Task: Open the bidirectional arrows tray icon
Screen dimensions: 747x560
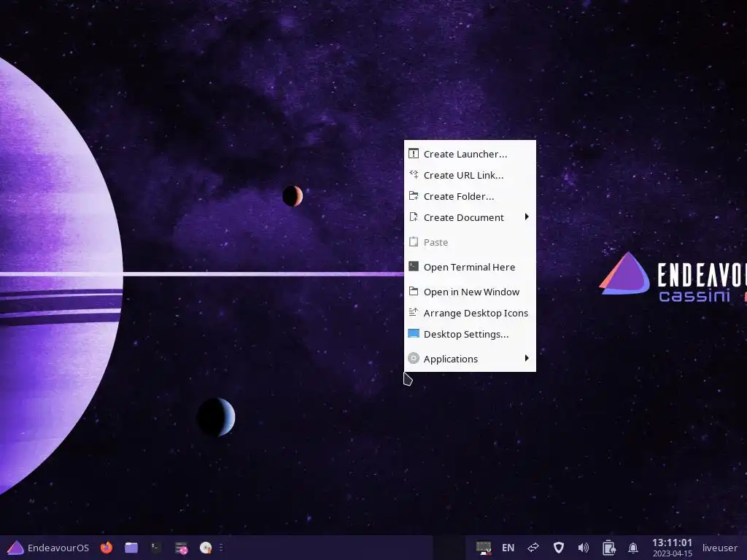Action: [533, 548]
